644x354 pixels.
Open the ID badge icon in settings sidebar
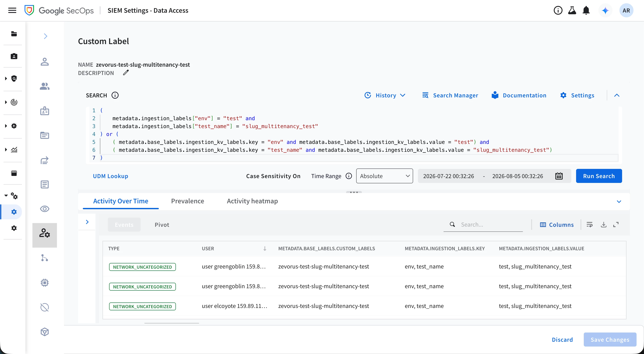tap(45, 111)
